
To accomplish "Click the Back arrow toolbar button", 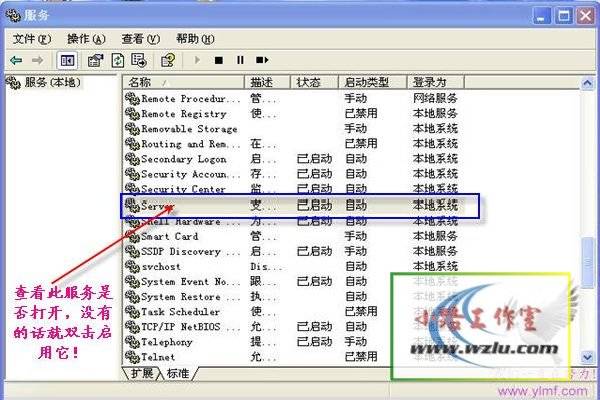I will pyautogui.click(x=16, y=60).
